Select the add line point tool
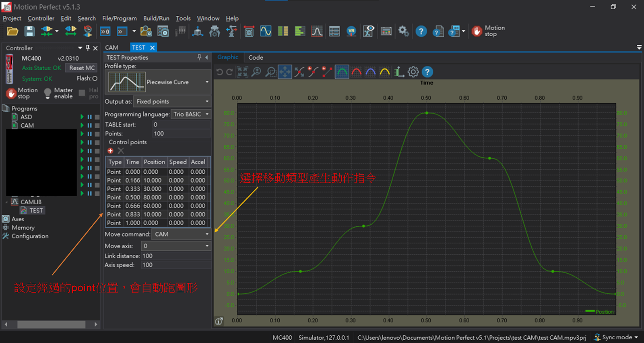This screenshot has width=644, height=343. coord(327,72)
